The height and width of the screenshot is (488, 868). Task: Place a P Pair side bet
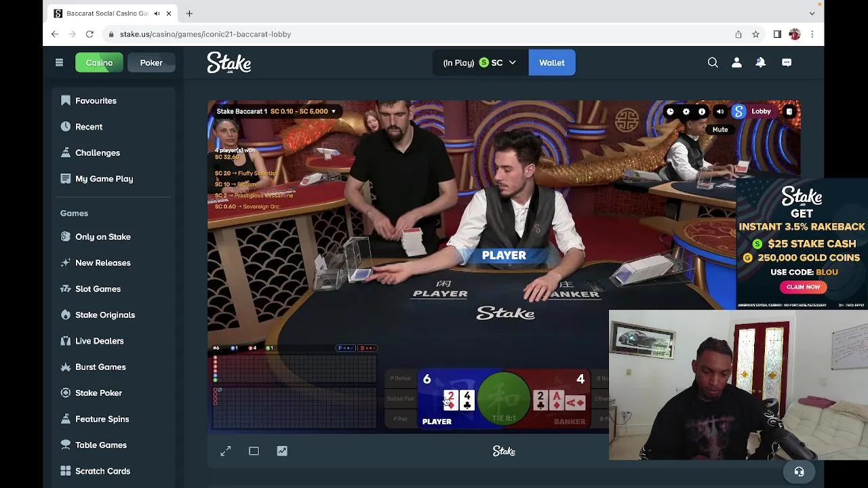pos(401,419)
